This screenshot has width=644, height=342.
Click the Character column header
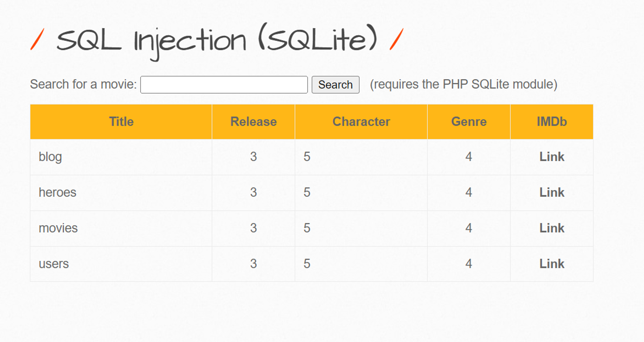pos(361,122)
